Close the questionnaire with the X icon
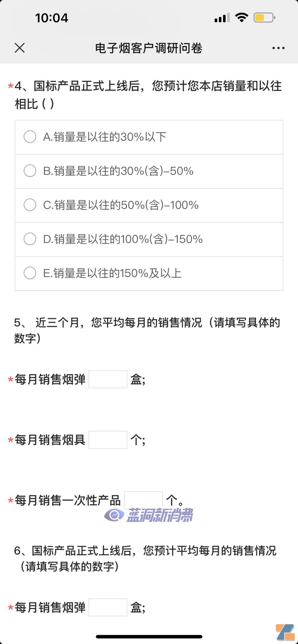The image size is (298, 644). (x=20, y=48)
